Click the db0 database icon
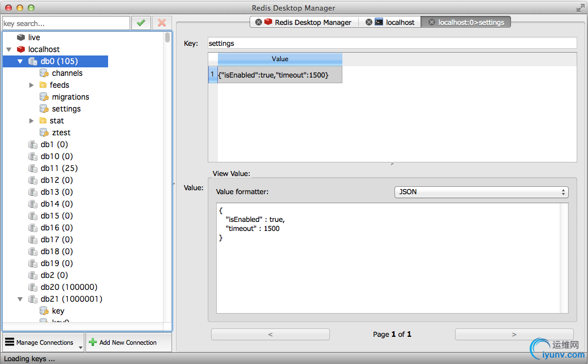Image resolution: width=588 pixels, height=364 pixels. coord(33,61)
